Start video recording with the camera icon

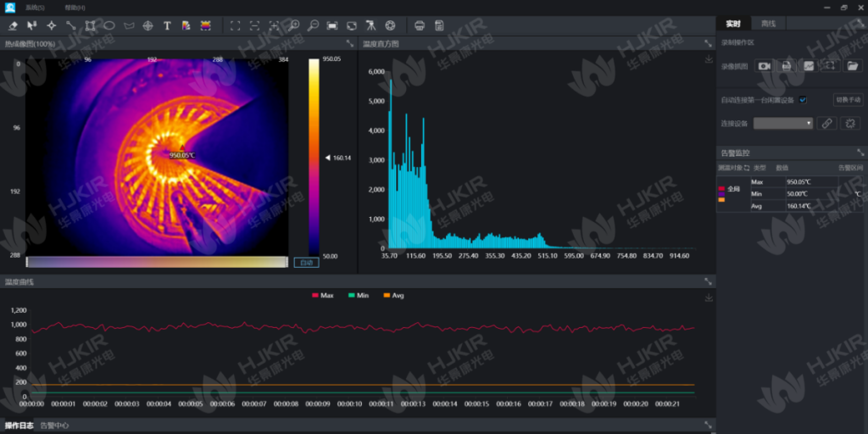click(764, 65)
